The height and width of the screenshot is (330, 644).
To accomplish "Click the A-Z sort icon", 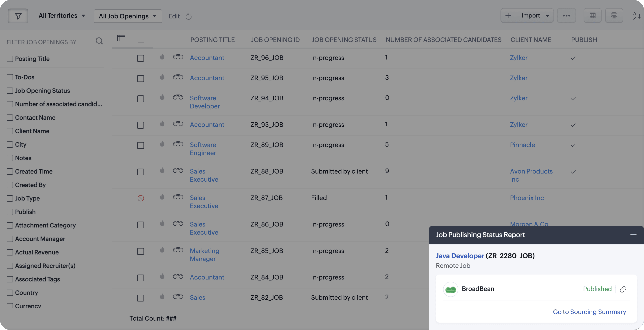I will (636, 16).
